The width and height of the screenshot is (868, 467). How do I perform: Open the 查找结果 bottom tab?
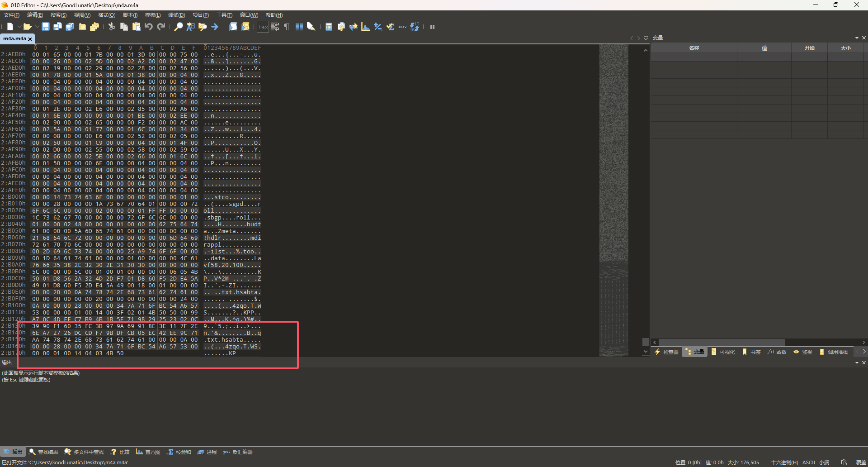tap(43, 452)
